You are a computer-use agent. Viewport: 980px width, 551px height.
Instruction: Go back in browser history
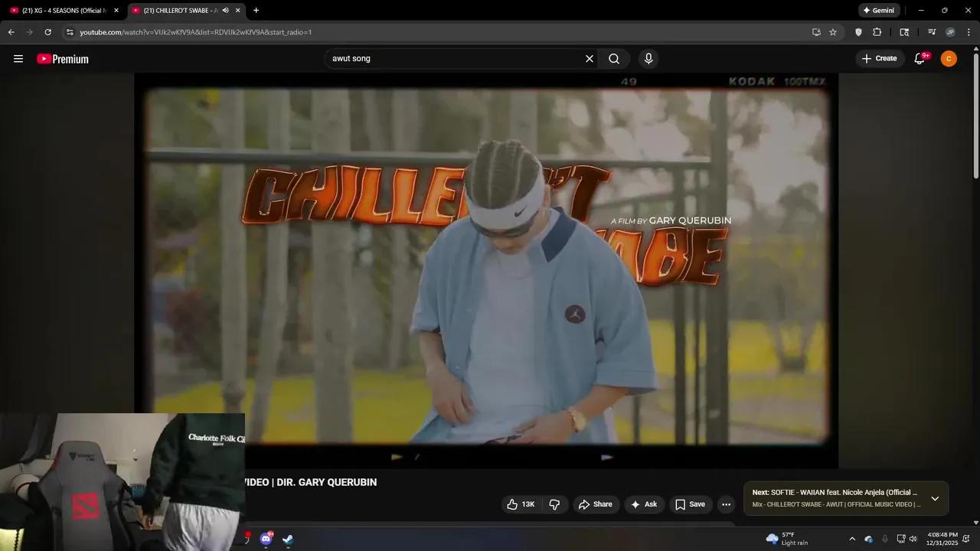click(11, 32)
